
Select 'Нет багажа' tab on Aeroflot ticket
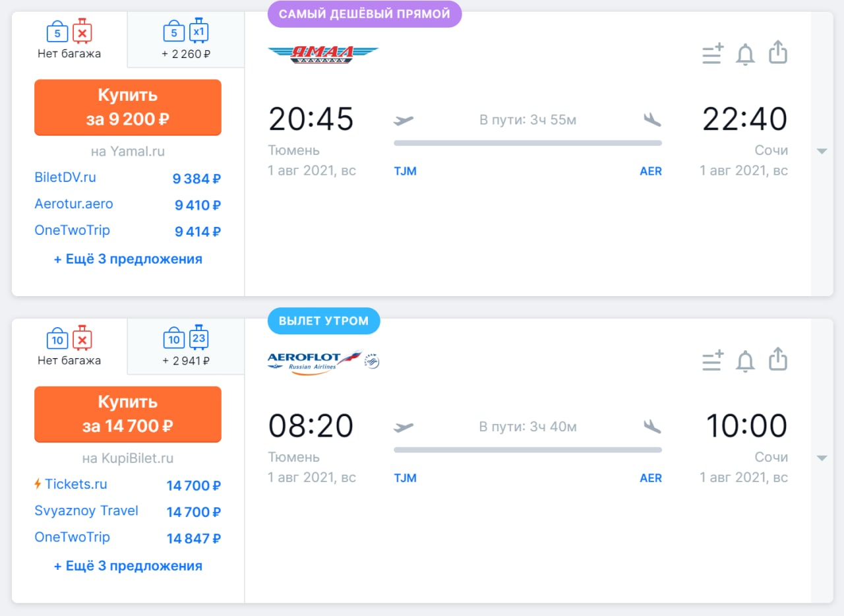click(69, 347)
